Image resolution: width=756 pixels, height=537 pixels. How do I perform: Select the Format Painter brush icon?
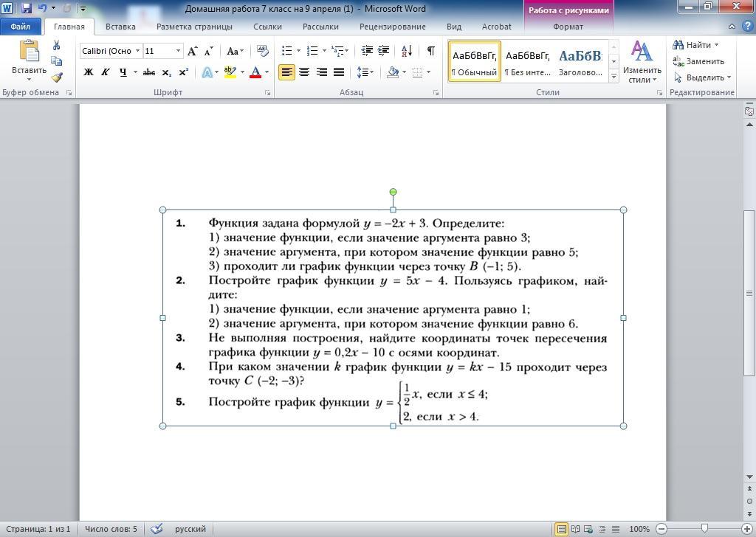point(57,77)
